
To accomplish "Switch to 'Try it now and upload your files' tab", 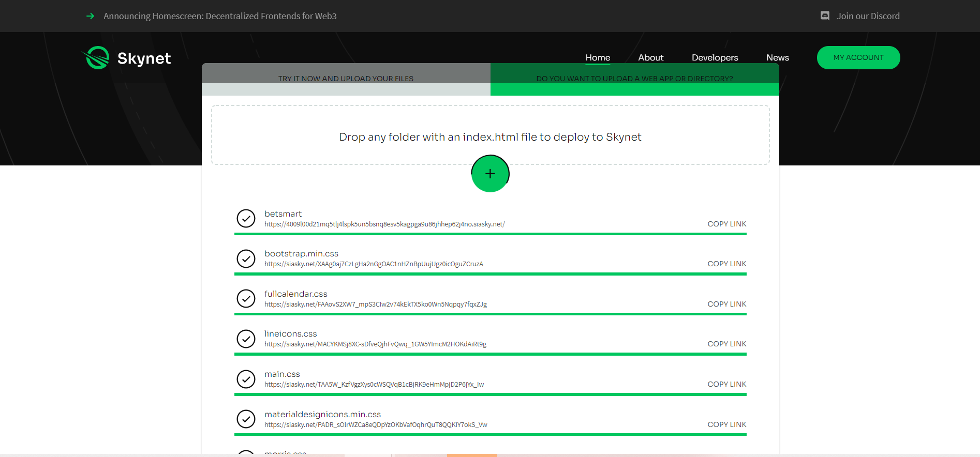I will pyautogui.click(x=346, y=79).
